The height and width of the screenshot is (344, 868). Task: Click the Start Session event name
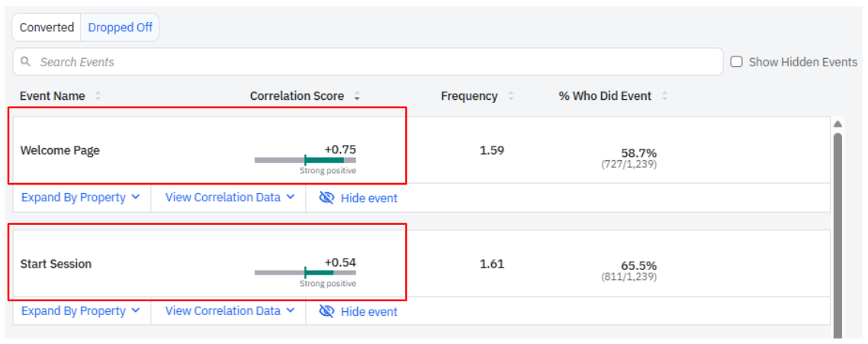(56, 264)
